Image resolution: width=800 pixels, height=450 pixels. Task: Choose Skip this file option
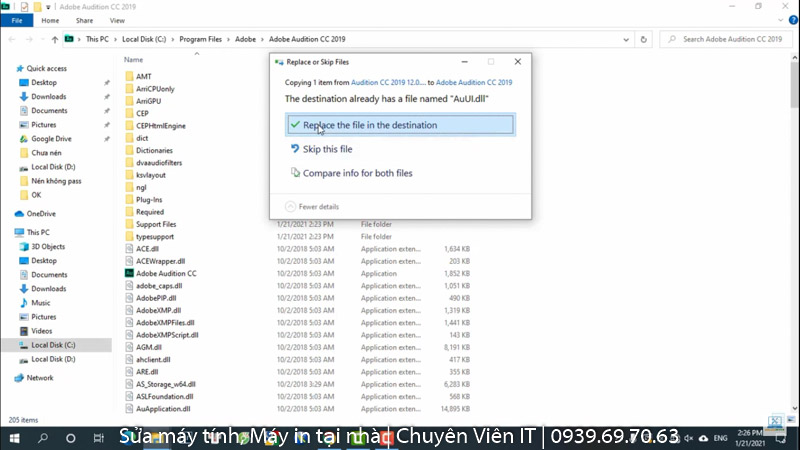tap(327, 149)
